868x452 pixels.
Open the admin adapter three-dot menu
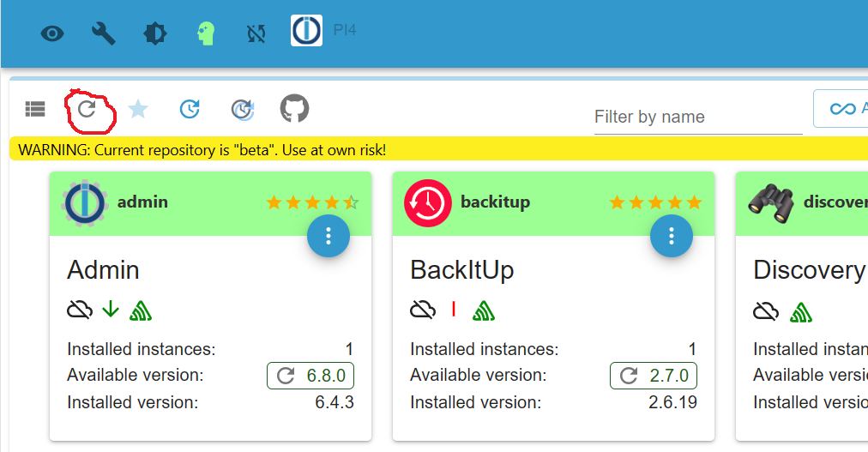click(x=329, y=236)
